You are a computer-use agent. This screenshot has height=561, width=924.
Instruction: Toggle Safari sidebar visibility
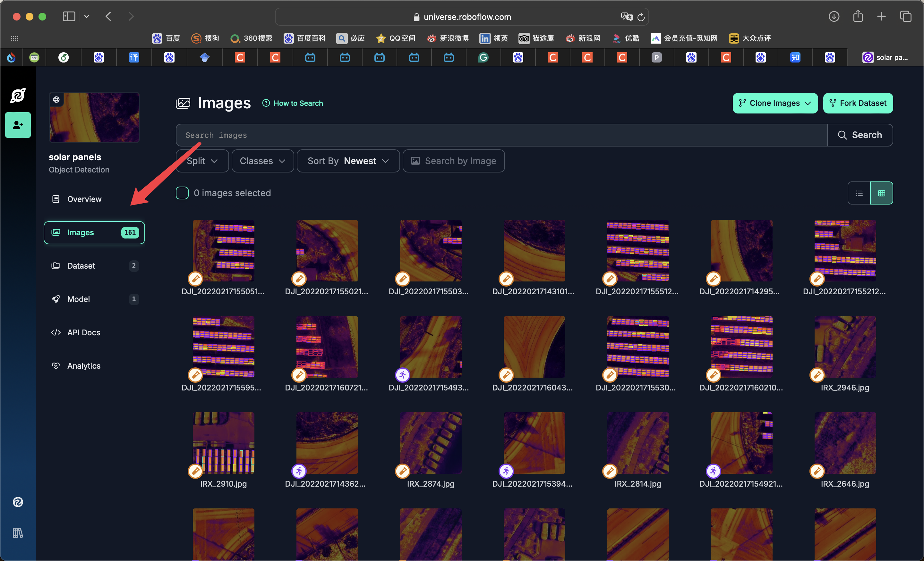(x=69, y=16)
